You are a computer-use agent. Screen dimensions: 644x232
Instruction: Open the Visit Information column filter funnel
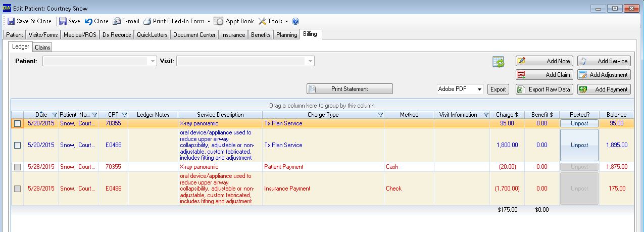486,115
